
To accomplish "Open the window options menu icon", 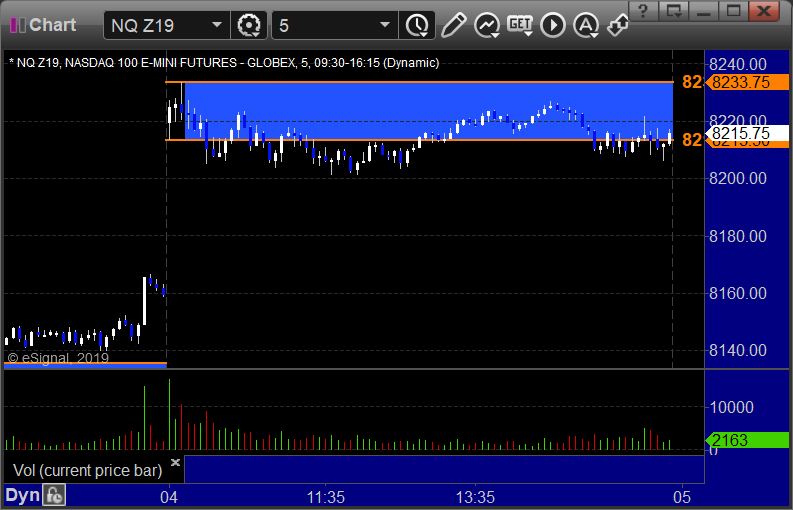I will pyautogui.click(x=674, y=10).
